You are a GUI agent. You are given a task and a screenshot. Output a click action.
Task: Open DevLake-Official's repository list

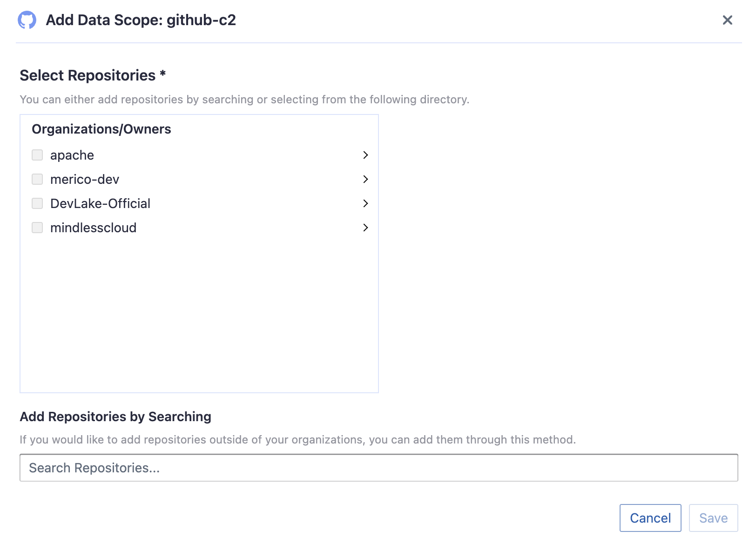366,203
